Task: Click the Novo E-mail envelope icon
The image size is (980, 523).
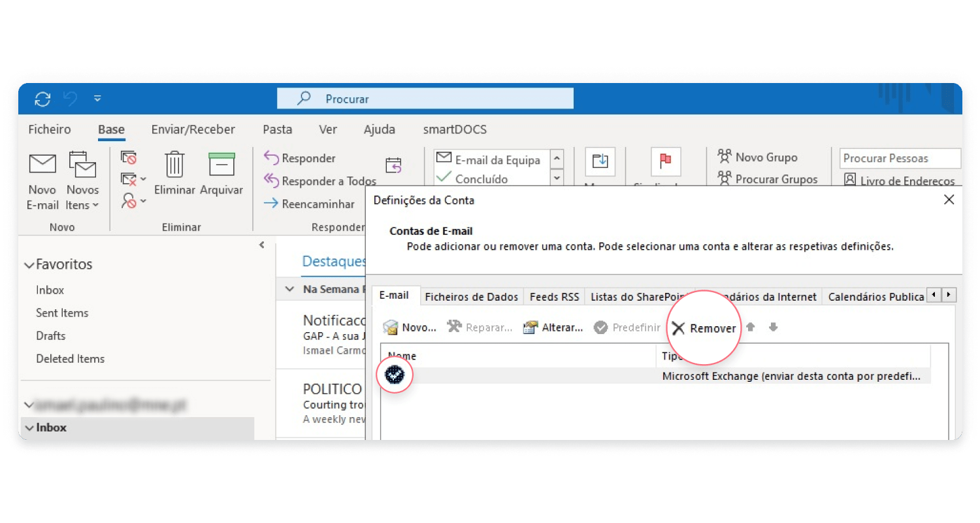Action: 42,163
